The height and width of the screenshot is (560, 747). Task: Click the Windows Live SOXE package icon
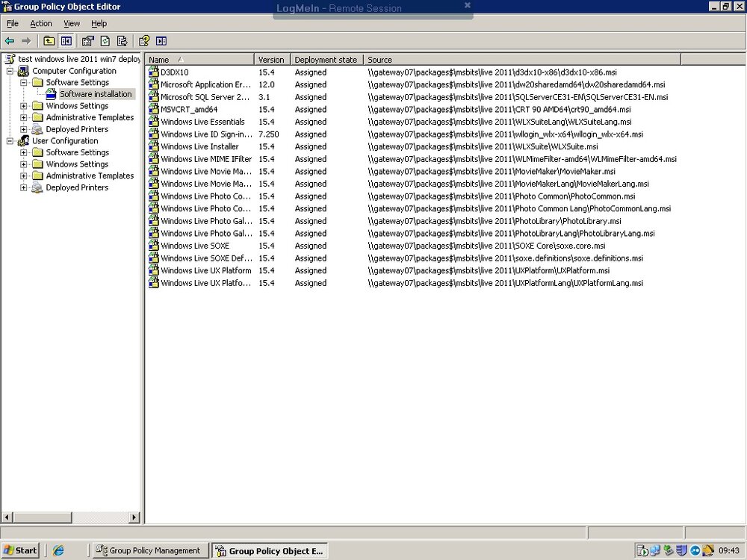tap(153, 245)
